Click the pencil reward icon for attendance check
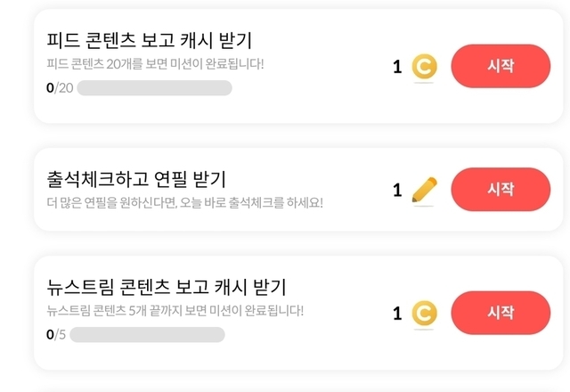 pos(425,190)
